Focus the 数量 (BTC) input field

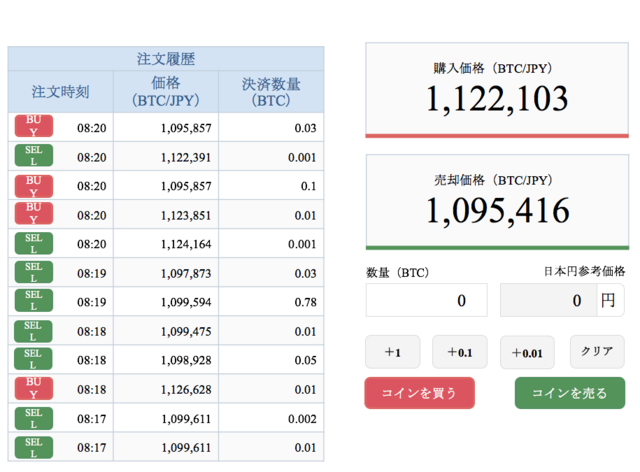[426, 300]
